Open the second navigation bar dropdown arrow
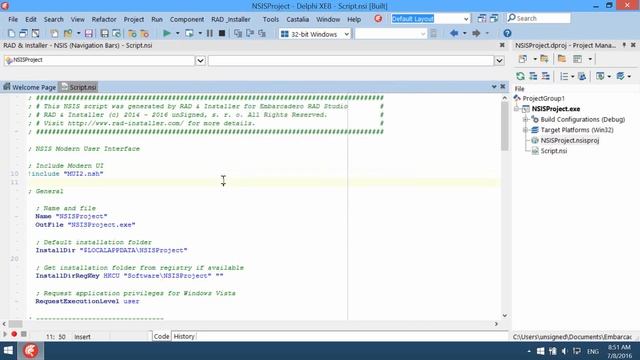This screenshot has width=640, height=360. tap(499, 60)
